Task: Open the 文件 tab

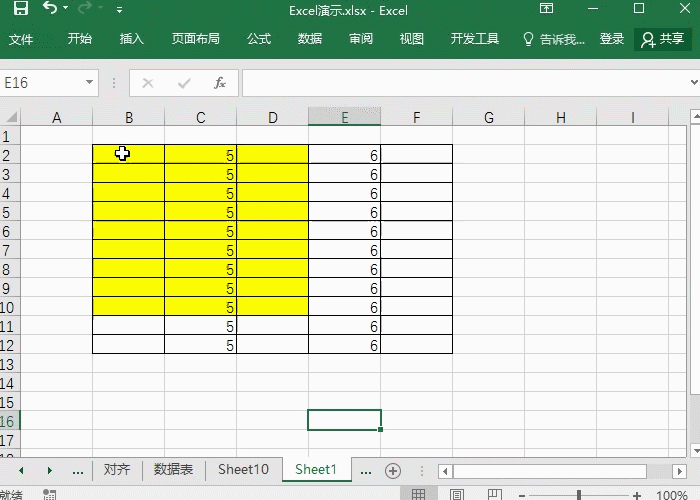Action: click(x=21, y=39)
